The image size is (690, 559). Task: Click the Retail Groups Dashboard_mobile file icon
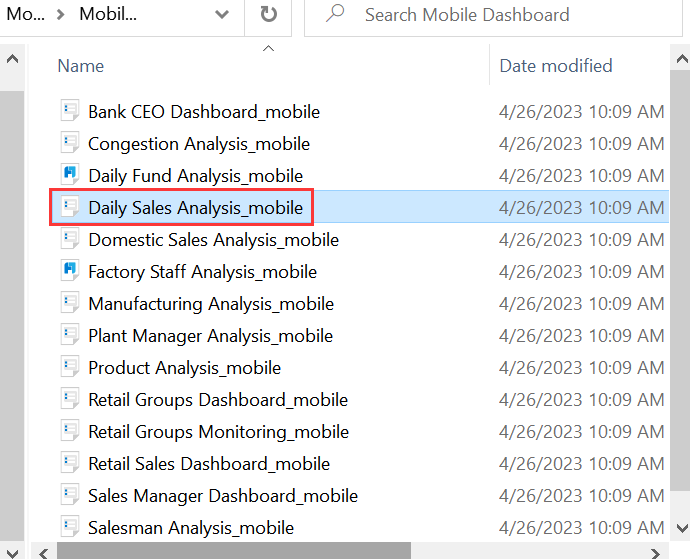(x=70, y=399)
